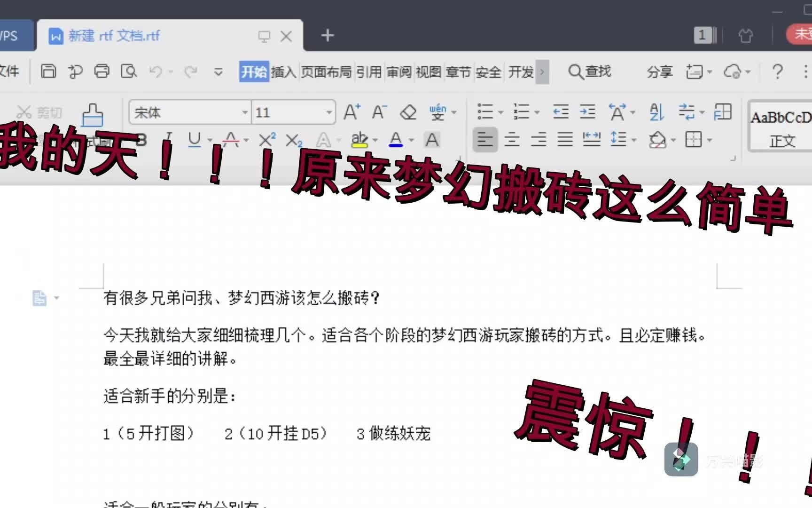Image resolution: width=812 pixels, height=508 pixels.
Task: Center align paragraph text
Action: pyautogui.click(x=512, y=140)
